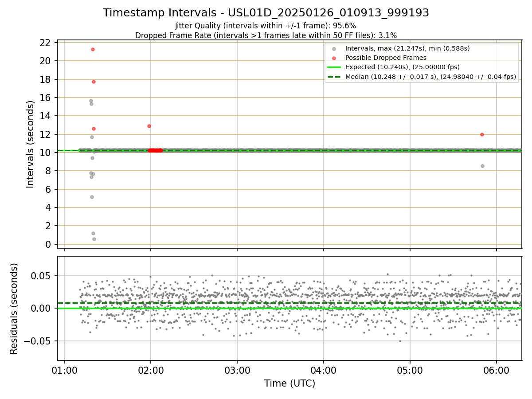Viewport: 532px width, 399px height.
Task: Click the dashed green line sample in legend
Action: (334, 77)
